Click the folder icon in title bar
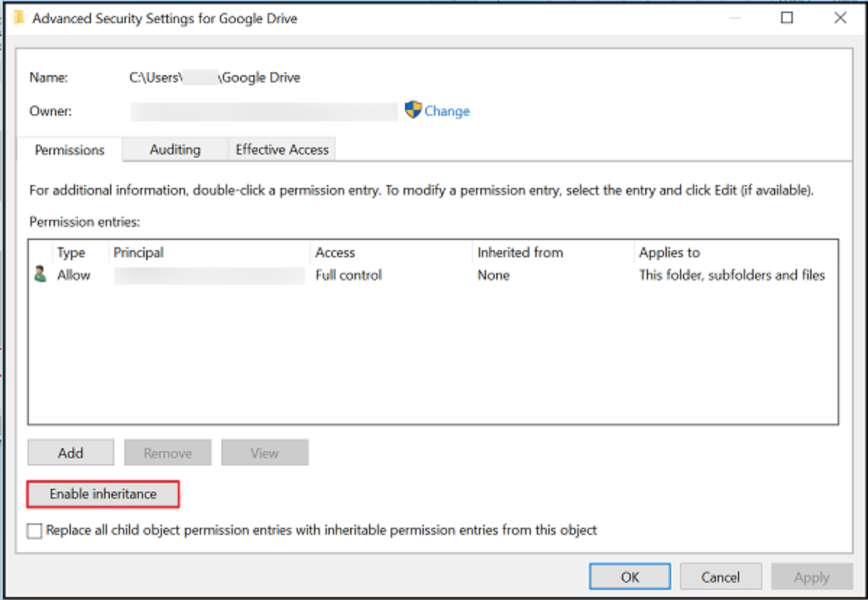The image size is (868, 600). (20, 19)
